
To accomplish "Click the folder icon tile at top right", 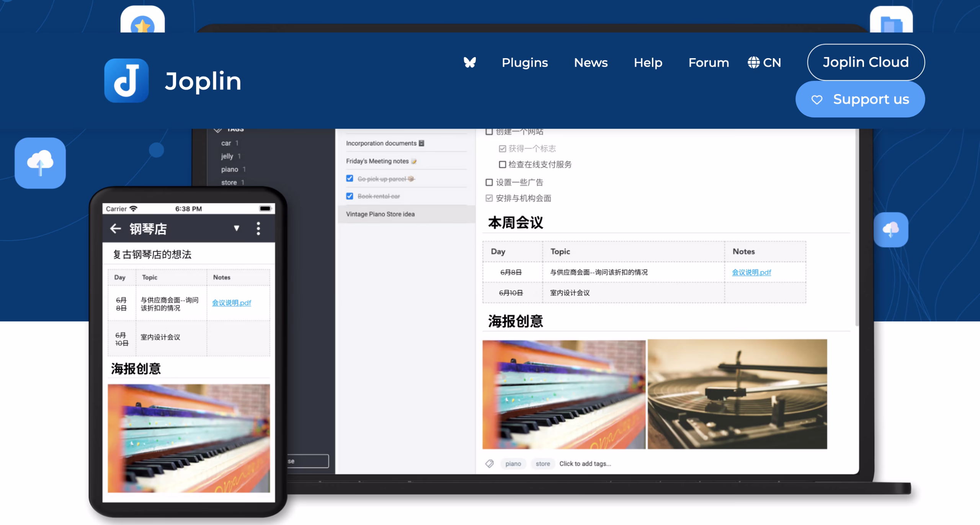I will click(x=891, y=20).
